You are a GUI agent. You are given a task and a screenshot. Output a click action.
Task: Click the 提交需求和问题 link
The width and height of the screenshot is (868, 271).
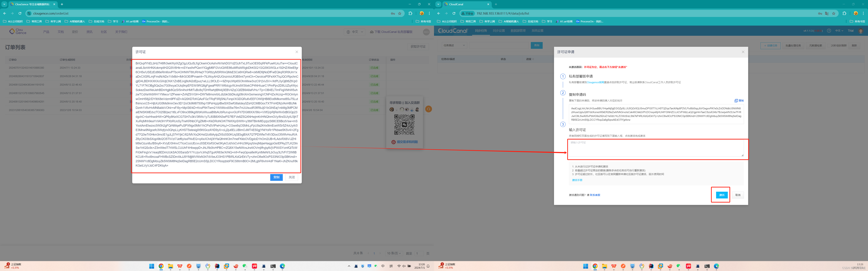click(x=405, y=142)
